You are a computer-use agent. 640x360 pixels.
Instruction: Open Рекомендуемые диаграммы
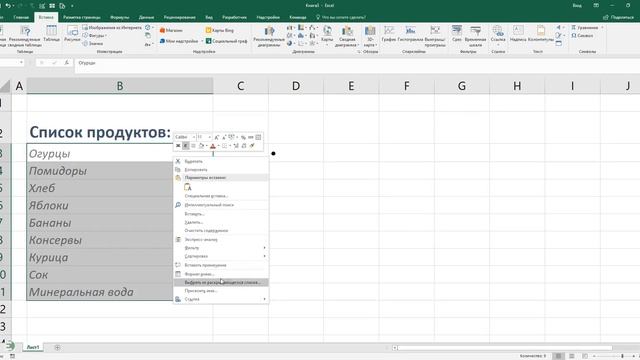tap(269, 36)
